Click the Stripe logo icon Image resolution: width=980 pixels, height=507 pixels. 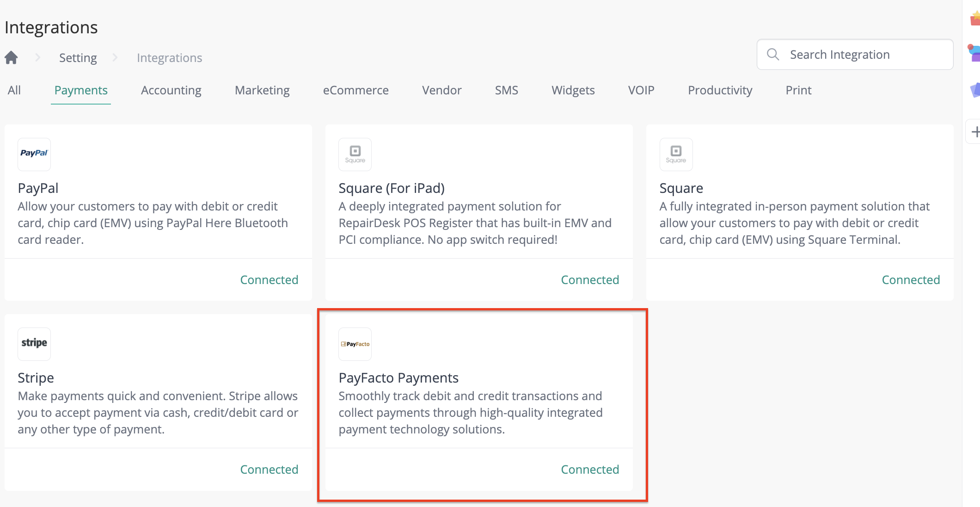(x=34, y=344)
